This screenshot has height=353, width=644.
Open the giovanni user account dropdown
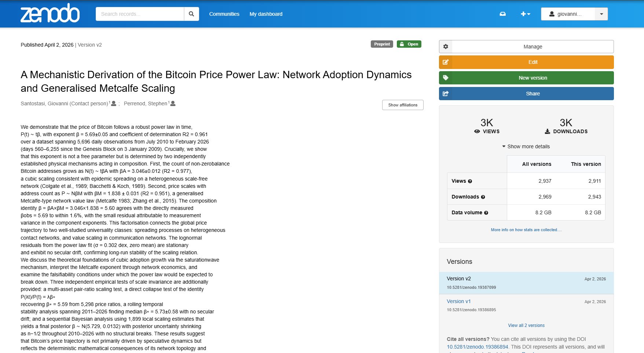pyautogui.click(x=601, y=14)
